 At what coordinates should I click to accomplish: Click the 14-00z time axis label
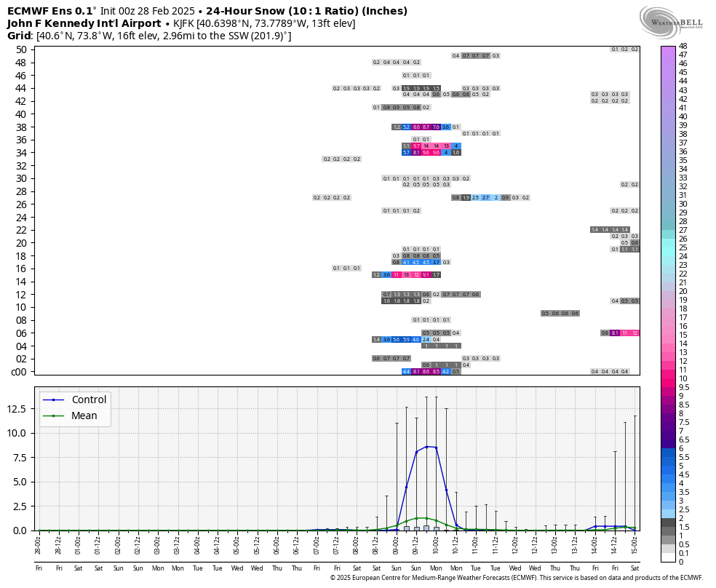coord(595,546)
